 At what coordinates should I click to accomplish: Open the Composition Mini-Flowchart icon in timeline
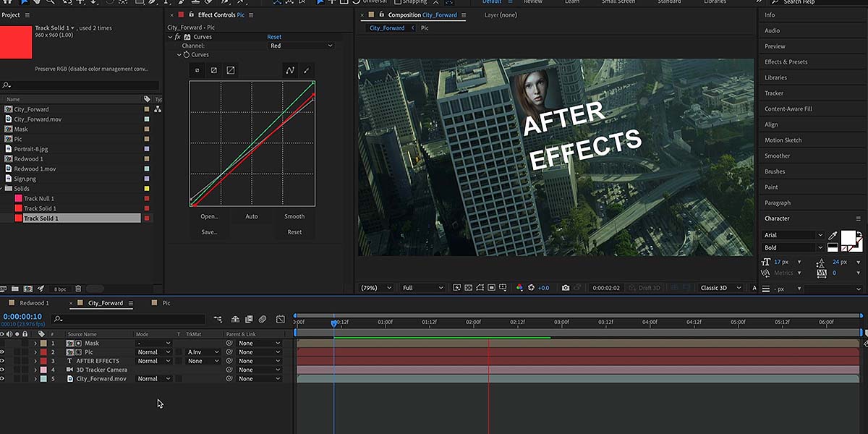tap(218, 319)
